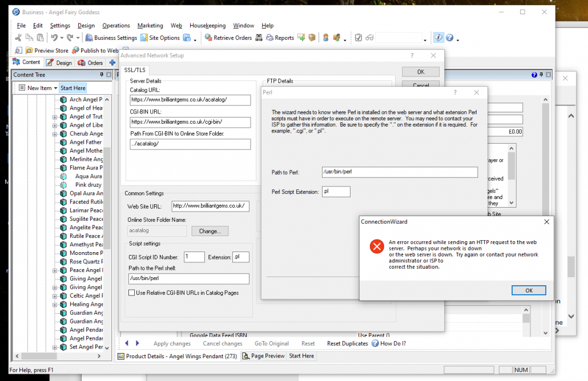Open the Operations menu

tap(116, 26)
